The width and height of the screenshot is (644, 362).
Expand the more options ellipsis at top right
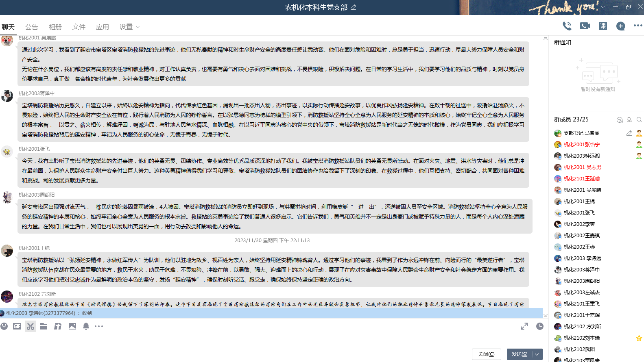[x=637, y=26]
